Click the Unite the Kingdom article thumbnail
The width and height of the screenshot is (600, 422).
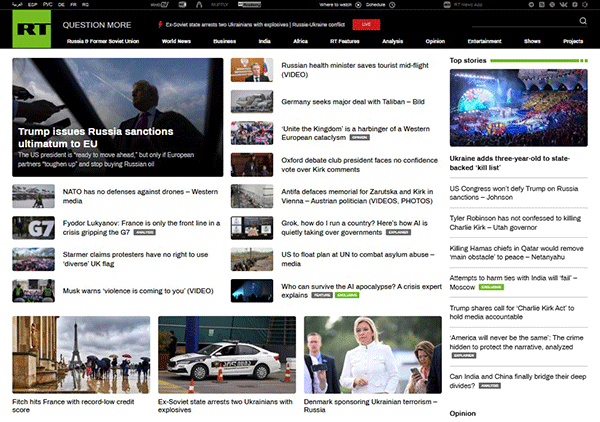pyautogui.click(x=252, y=133)
